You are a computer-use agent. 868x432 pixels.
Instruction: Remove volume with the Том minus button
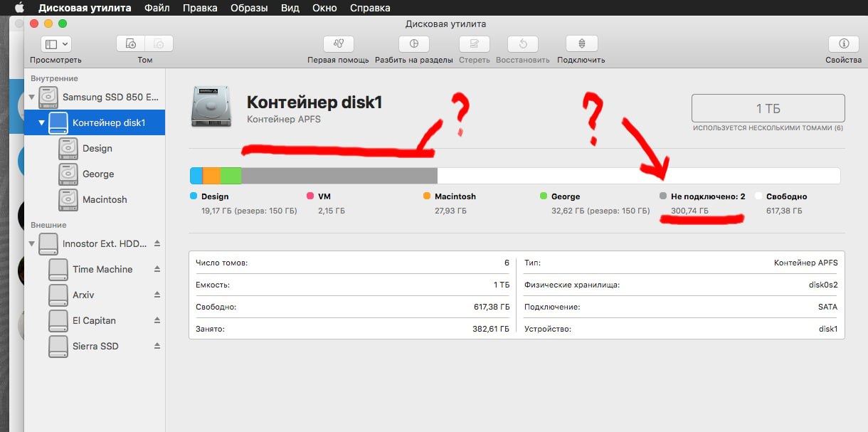[x=159, y=43]
